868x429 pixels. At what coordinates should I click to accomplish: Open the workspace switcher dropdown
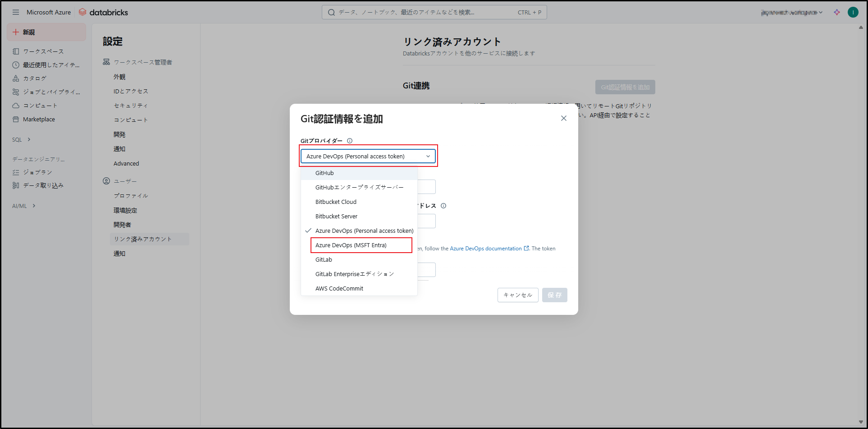(x=792, y=13)
